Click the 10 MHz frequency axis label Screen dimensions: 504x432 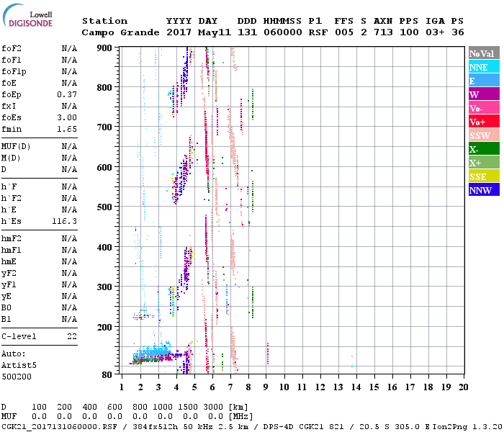(284, 387)
